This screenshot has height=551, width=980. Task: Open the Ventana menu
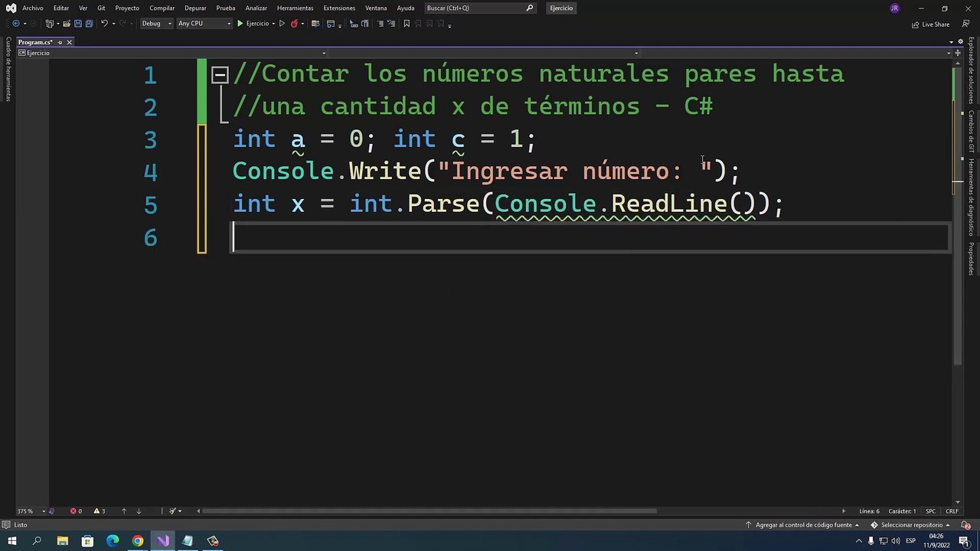tap(376, 8)
